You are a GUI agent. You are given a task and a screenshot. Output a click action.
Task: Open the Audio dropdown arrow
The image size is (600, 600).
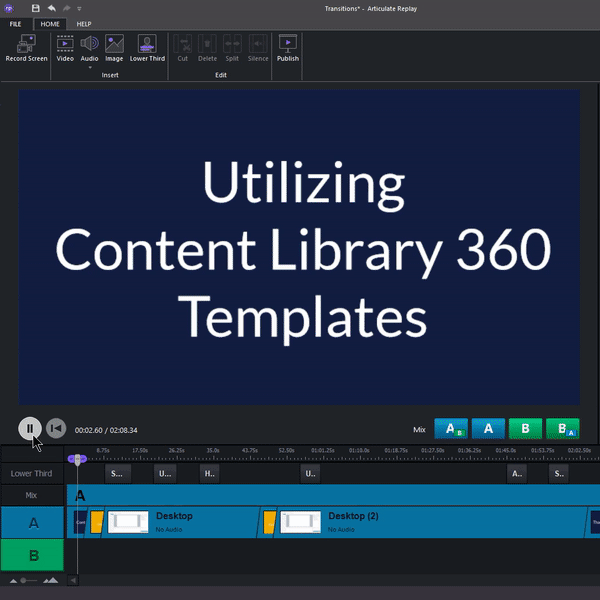90,68
